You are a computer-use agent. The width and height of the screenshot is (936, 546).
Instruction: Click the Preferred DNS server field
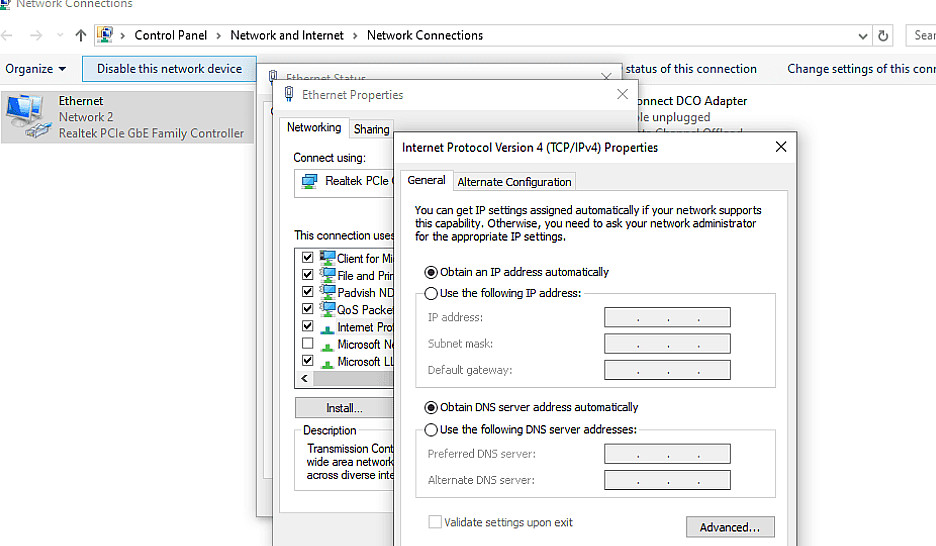coord(667,454)
